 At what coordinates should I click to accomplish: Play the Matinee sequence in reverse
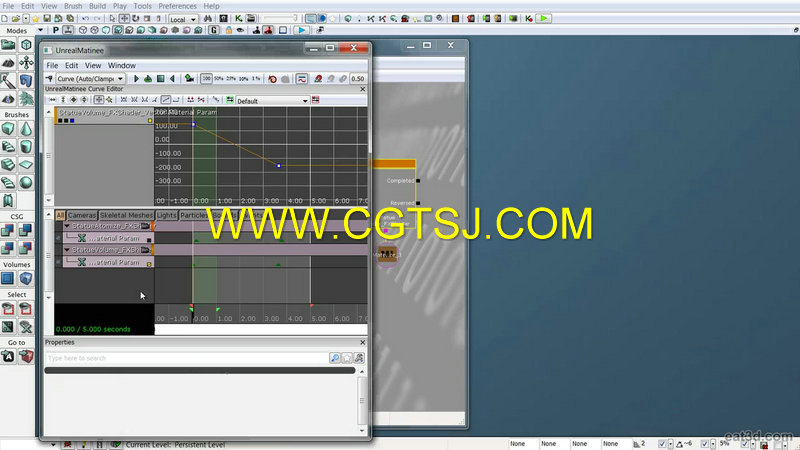point(172,79)
